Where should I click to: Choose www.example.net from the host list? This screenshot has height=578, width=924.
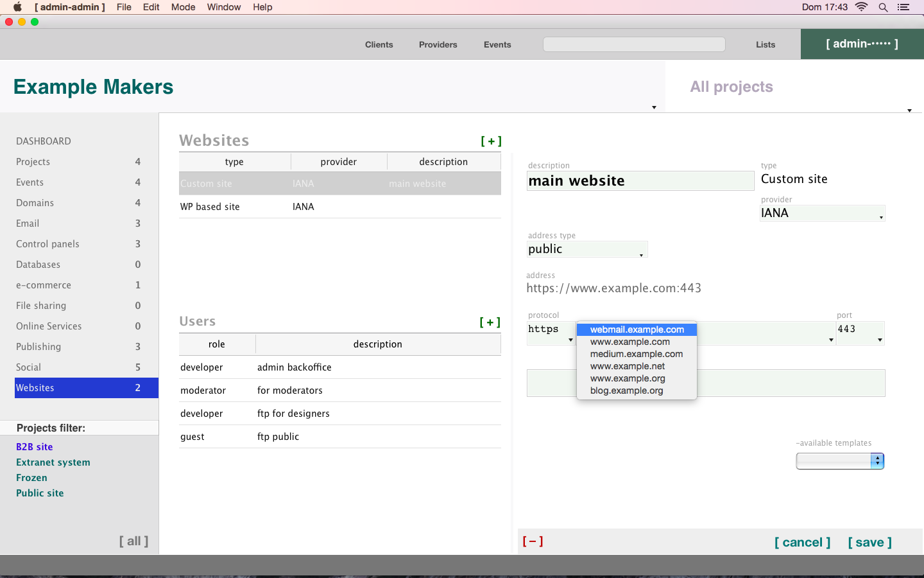[628, 366]
